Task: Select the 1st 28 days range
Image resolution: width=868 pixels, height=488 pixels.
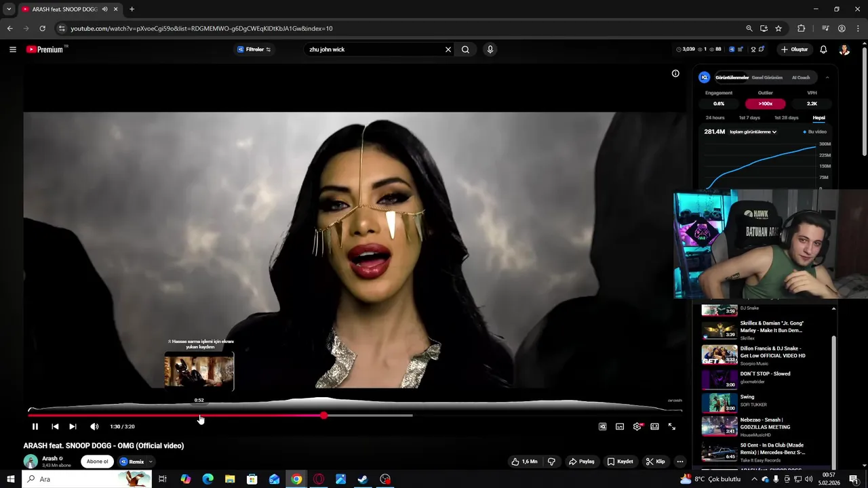Action: point(787,118)
